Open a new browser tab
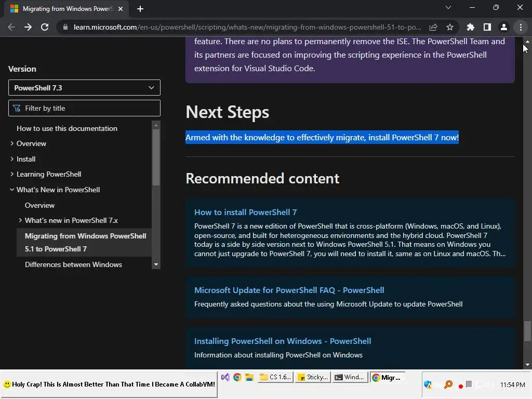This screenshot has height=399, width=532. pos(140,9)
